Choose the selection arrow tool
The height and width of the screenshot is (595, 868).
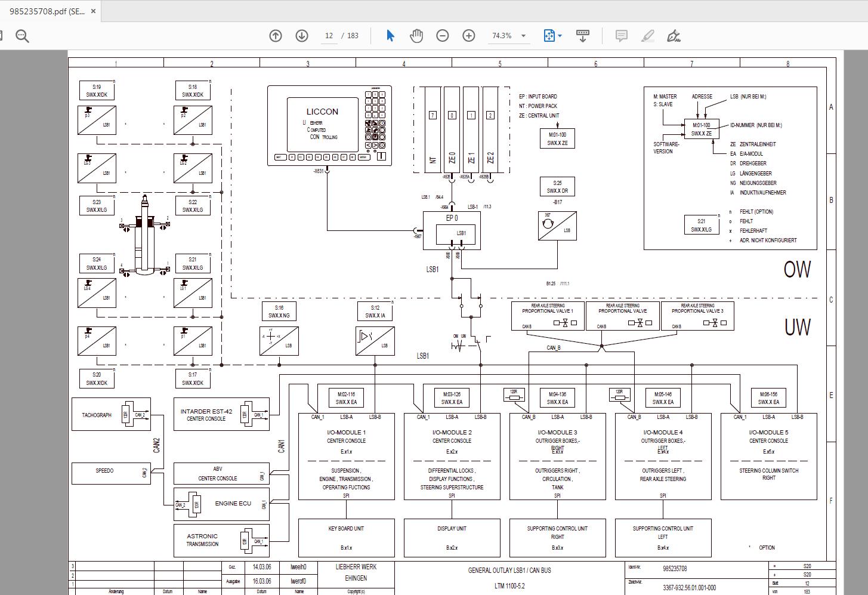coord(390,36)
